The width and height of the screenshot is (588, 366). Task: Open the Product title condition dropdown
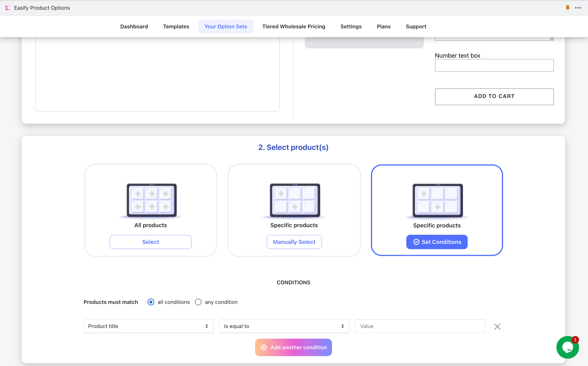[x=148, y=326]
